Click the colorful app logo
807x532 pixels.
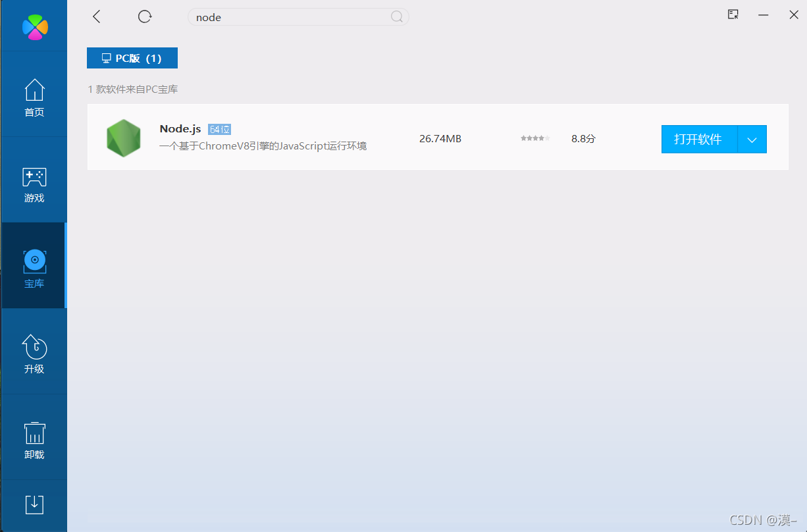pyautogui.click(x=35, y=26)
